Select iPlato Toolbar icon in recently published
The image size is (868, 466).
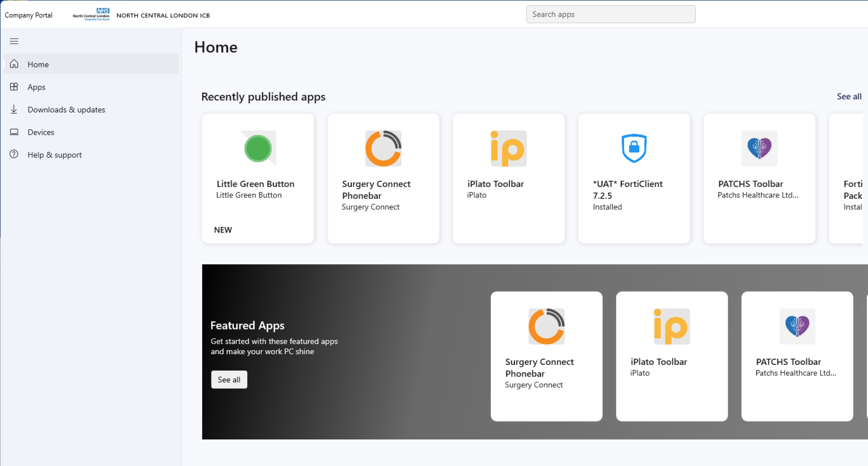[x=509, y=149]
